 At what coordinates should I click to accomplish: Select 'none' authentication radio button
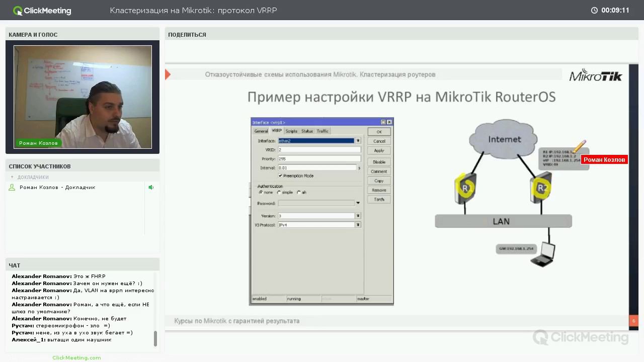coord(261,193)
